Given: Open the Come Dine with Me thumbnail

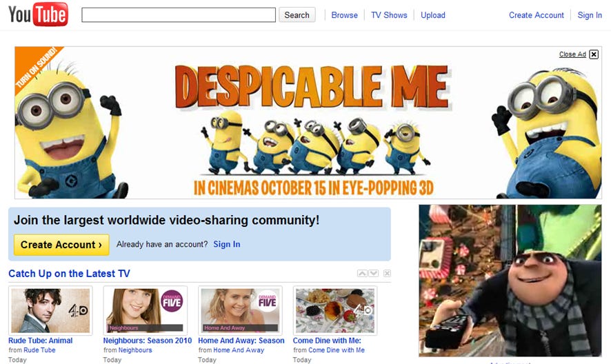Looking at the screenshot, I should pos(335,311).
